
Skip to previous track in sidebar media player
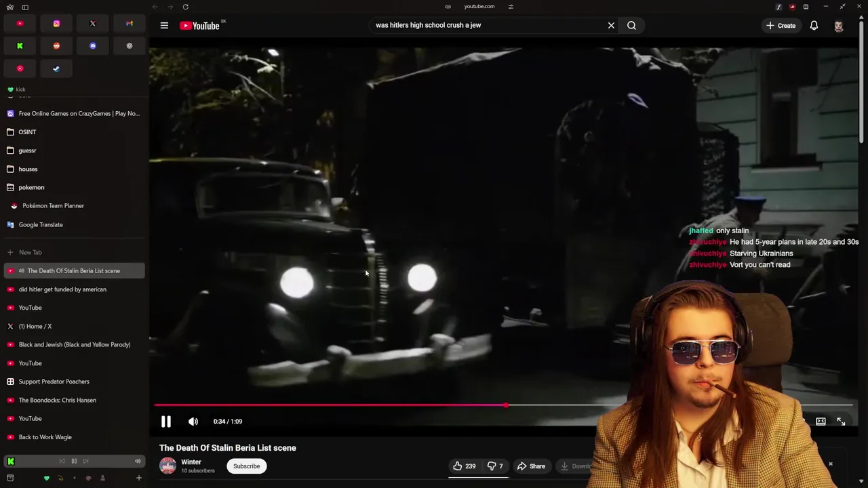[x=62, y=462]
